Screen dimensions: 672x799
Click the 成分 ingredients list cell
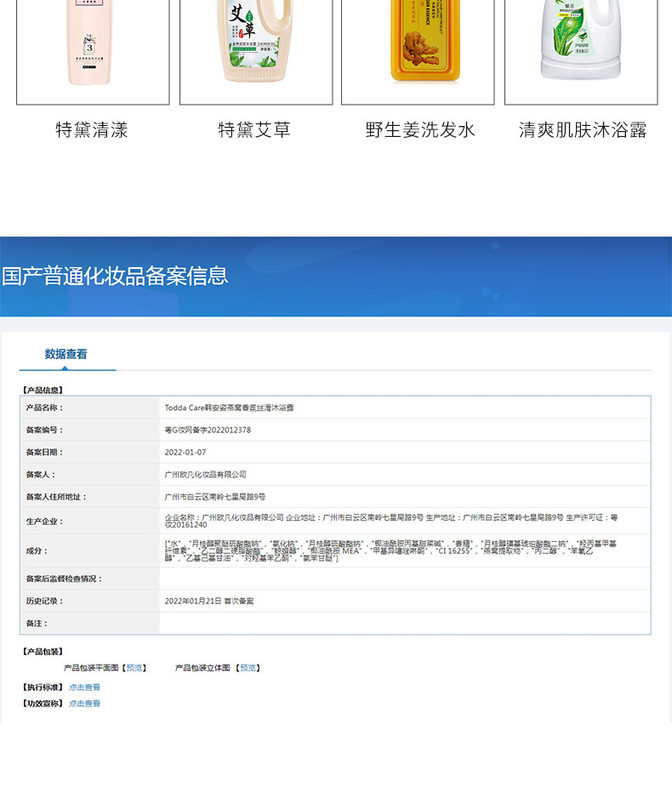click(405, 551)
